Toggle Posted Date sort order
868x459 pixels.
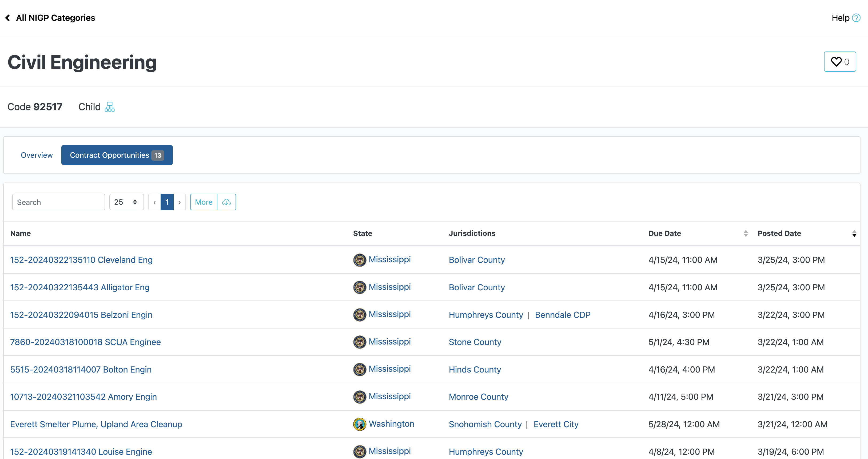[x=854, y=234]
